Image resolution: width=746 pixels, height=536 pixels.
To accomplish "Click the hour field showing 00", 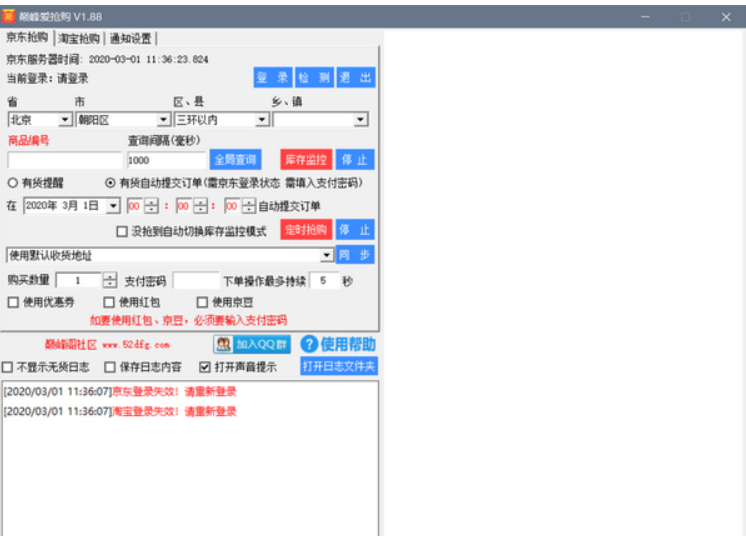I will click(x=136, y=206).
